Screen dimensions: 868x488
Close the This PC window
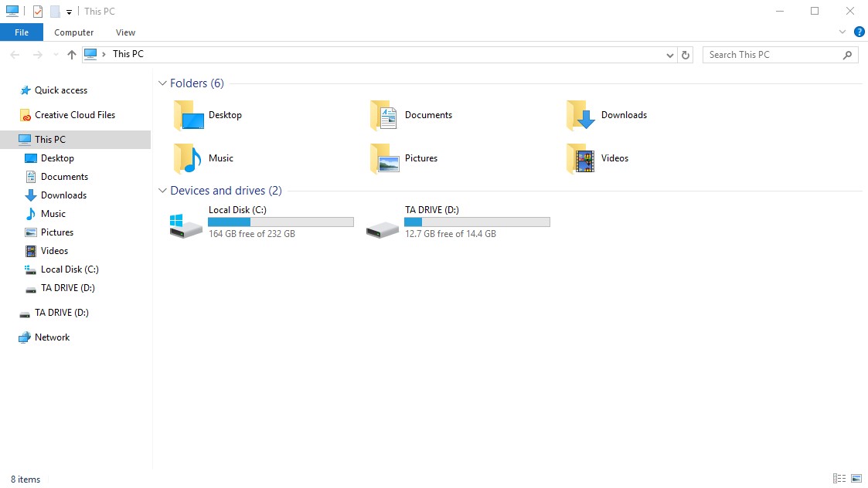pyautogui.click(x=850, y=11)
